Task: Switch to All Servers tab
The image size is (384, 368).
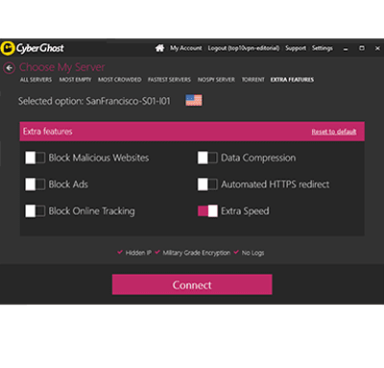Action: (36, 80)
